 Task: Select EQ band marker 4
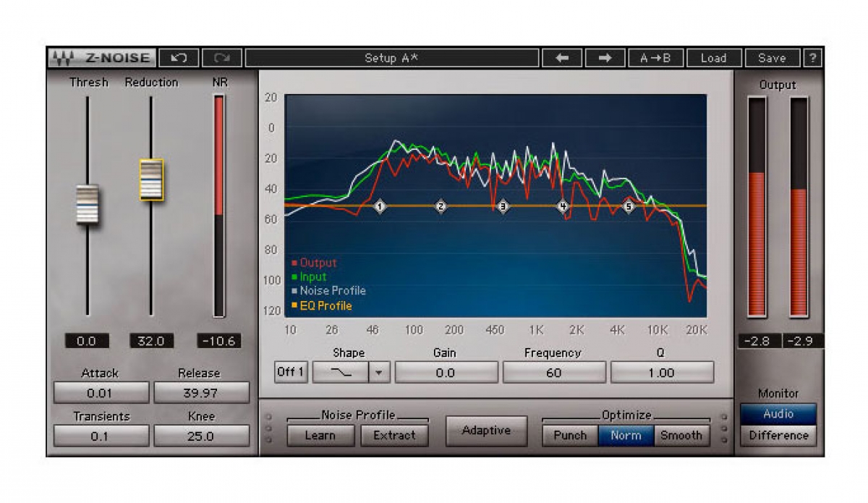[x=563, y=206]
